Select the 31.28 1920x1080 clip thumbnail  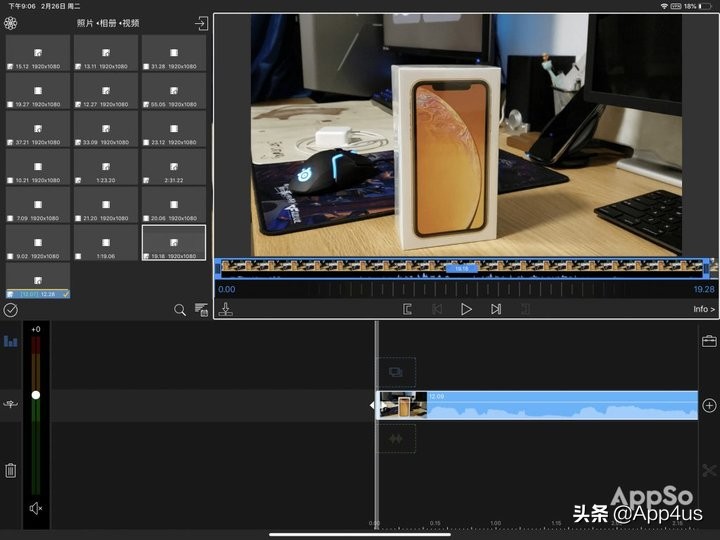click(x=174, y=53)
